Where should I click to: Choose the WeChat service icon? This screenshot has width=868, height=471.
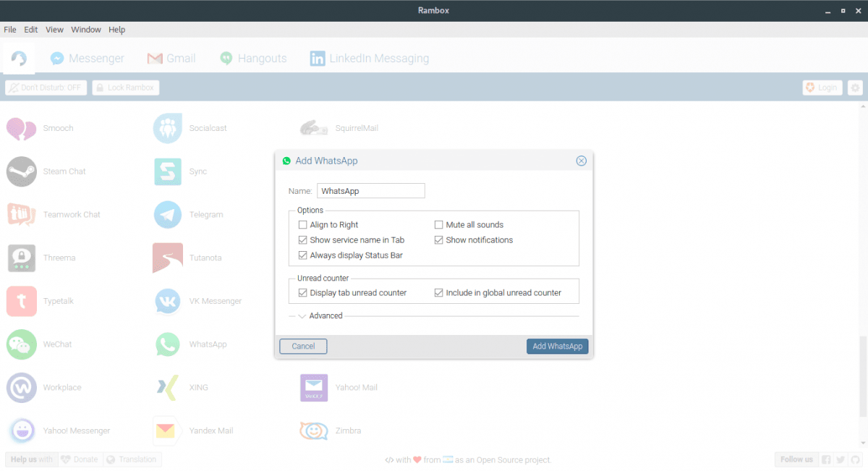click(x=21, y=344)
